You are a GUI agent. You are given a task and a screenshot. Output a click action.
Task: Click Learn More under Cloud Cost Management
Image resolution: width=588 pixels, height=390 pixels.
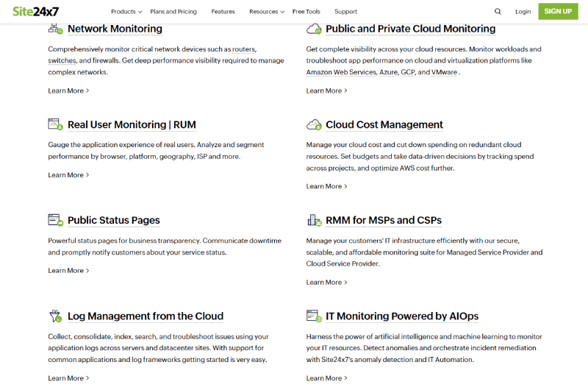[326, 186]
